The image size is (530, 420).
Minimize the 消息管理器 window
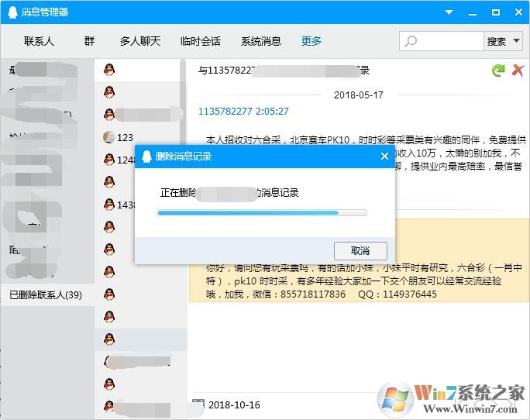[x=473, y=13]
